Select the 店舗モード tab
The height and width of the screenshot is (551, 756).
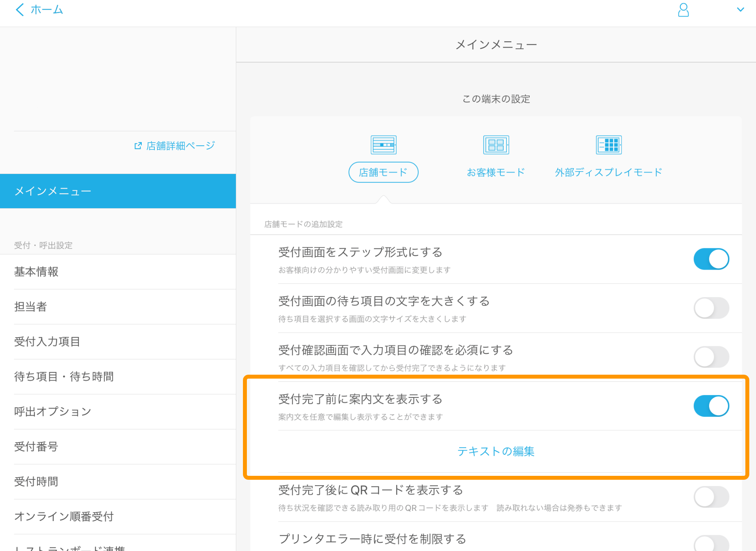pos(383,172)
